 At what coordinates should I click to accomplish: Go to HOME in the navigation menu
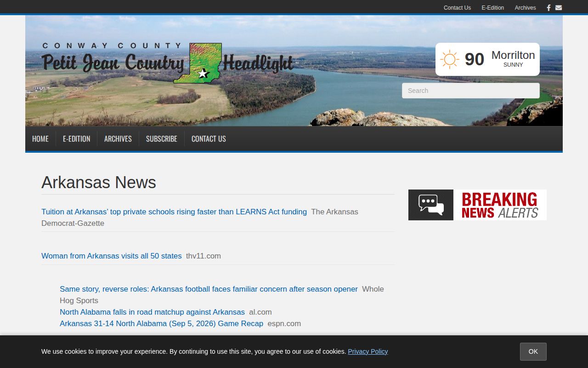(x=40, y=138)
